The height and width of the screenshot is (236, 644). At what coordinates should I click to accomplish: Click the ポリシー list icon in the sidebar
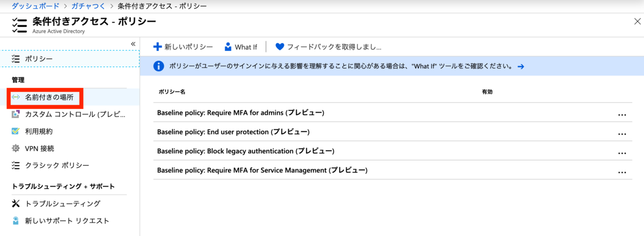click(16, 58)
